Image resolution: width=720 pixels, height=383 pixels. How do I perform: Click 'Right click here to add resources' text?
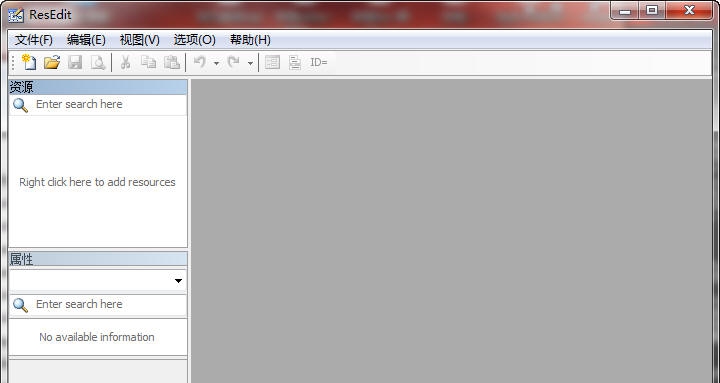pyautogui.click(x=97, y=182)
